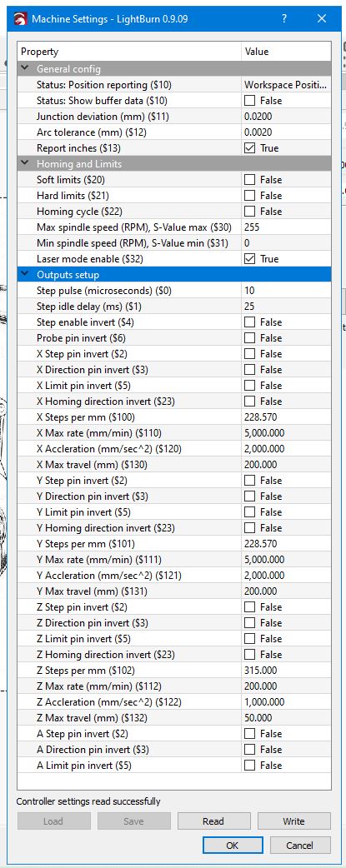Viewport: 346px width, 868px height.
Task: Select the Z Homing direction invert ($23) label
Action: click(106, 655)
